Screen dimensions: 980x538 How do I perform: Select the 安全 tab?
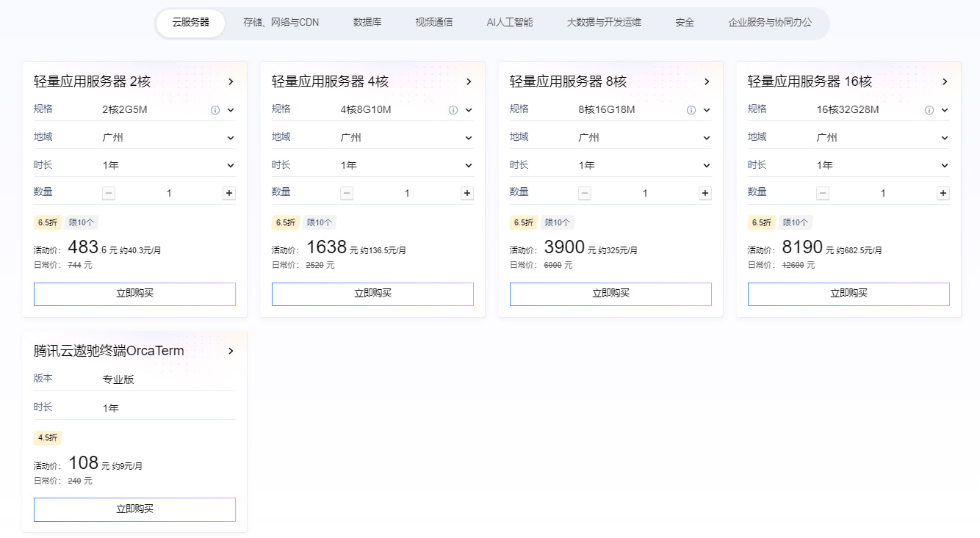click(x=685, y=23)
